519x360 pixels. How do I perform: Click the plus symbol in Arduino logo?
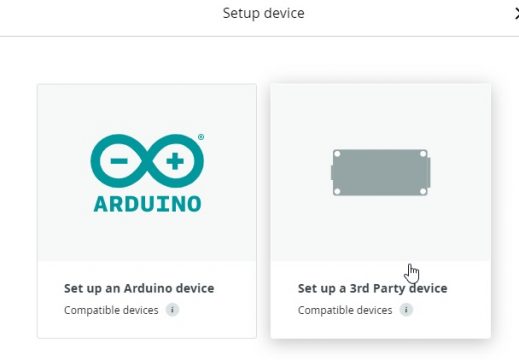click(x=175, y=161)
